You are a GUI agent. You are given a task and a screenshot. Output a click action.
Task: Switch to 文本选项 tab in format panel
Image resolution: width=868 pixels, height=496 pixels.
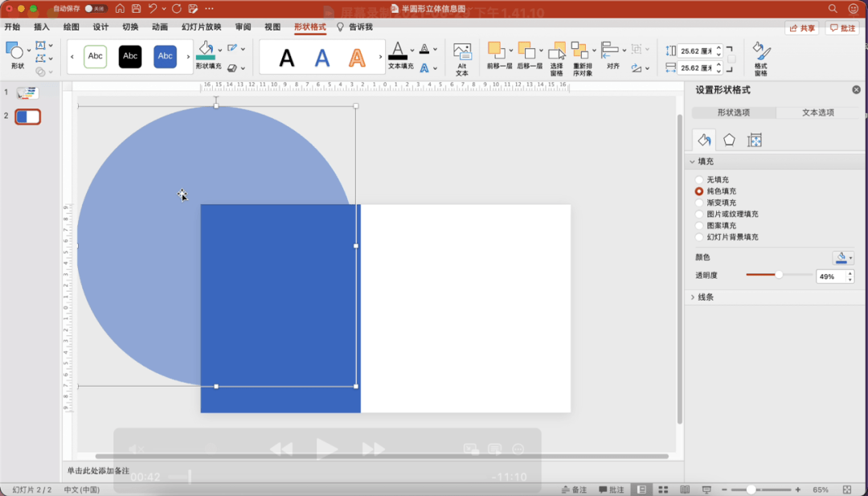817,113
